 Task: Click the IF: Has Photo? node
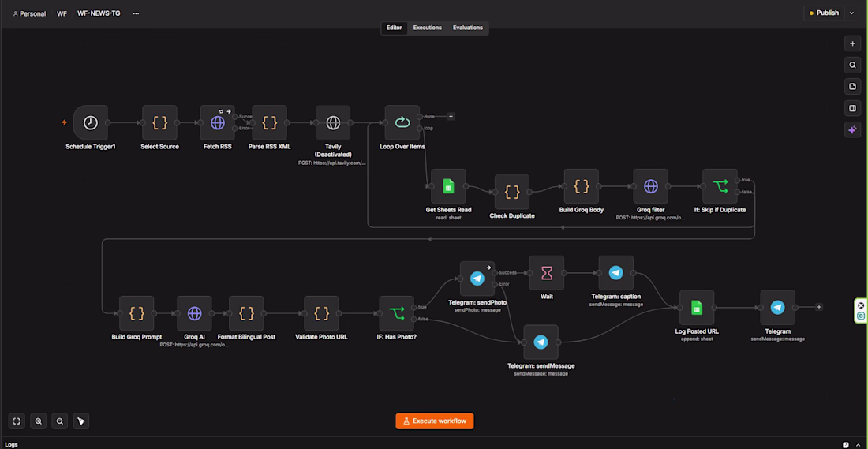coord(396,313)
